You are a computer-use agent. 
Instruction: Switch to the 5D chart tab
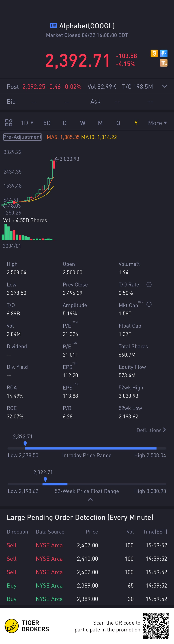(x=47, y=123)
